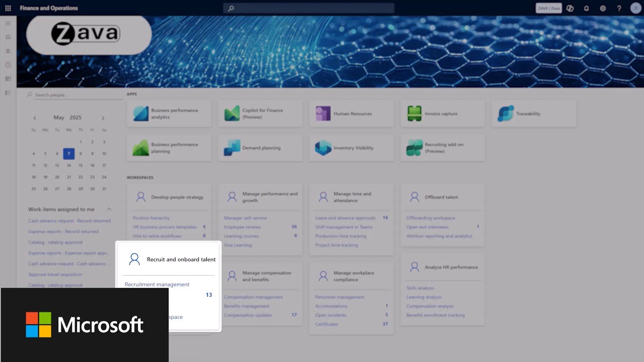Open Manage compensation and benefits workspace
This screenshot has width=644, height=362.
pos(267,276)
